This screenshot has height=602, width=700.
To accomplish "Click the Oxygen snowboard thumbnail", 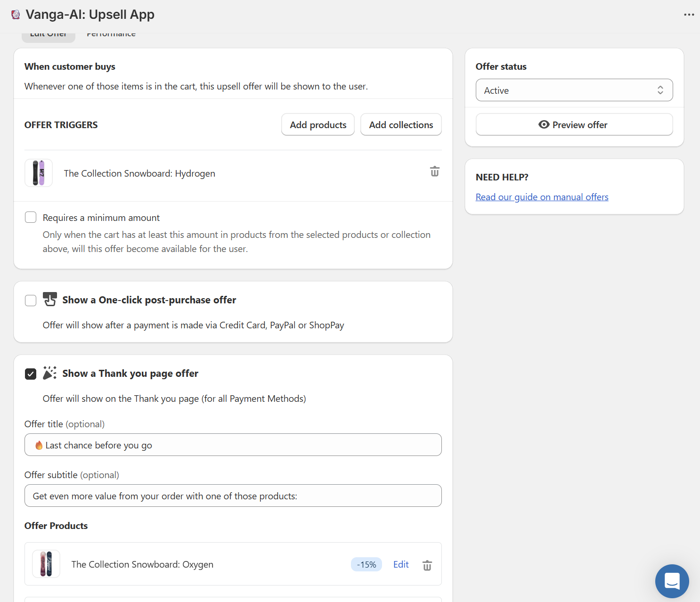I will pos(46,564).
